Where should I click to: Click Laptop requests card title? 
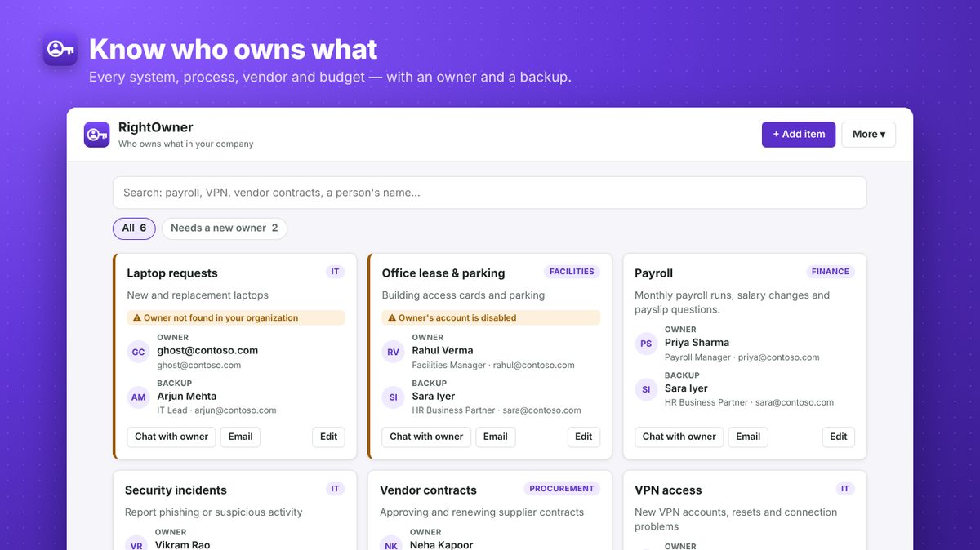pos(172,273)
